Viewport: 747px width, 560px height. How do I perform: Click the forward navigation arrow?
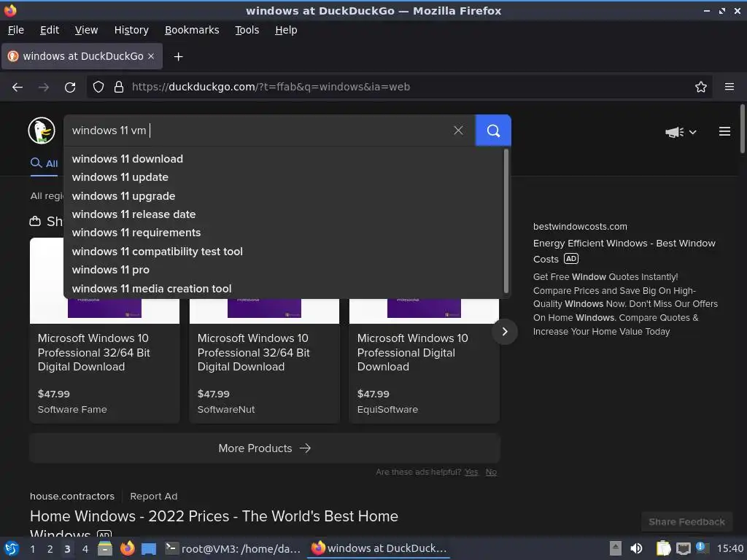44,87
